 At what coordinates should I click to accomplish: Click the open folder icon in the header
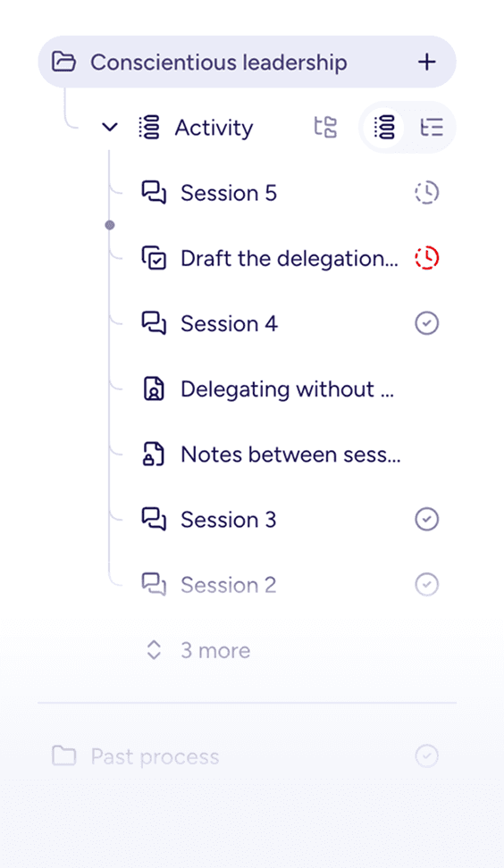pyautogui.click(x=63, y=62)
